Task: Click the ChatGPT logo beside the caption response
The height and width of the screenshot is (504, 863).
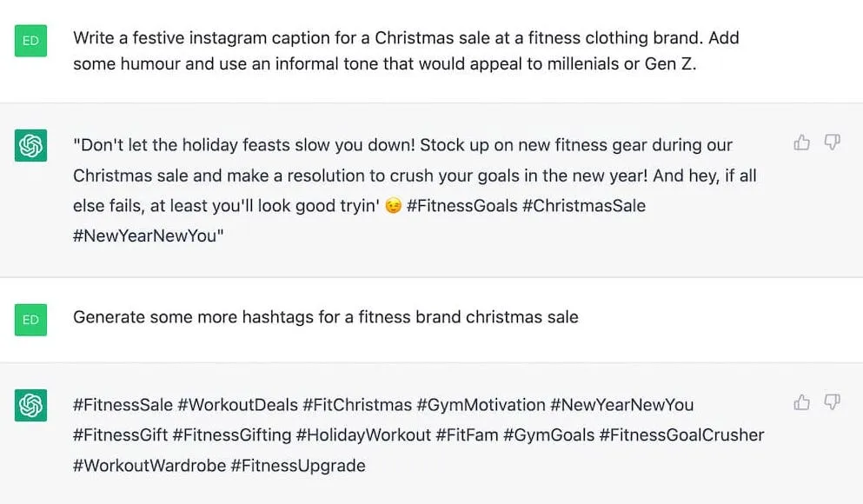Action: 30,145
